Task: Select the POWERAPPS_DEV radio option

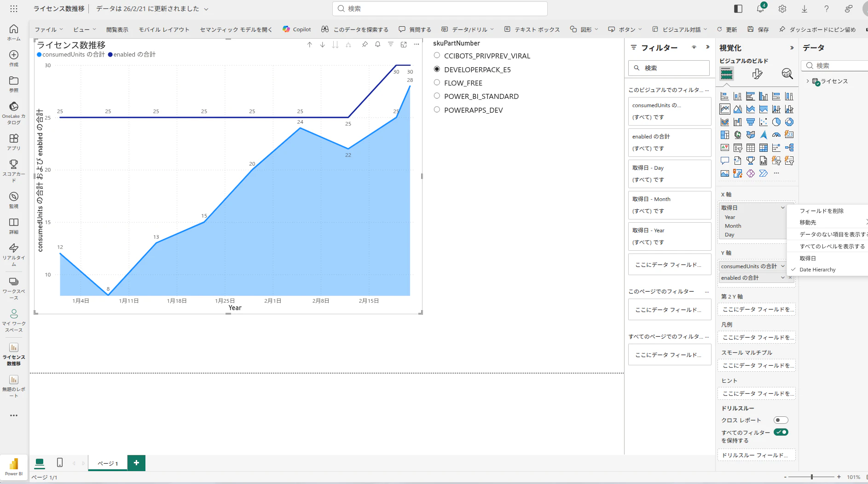Action: click(x=437, y=110)
